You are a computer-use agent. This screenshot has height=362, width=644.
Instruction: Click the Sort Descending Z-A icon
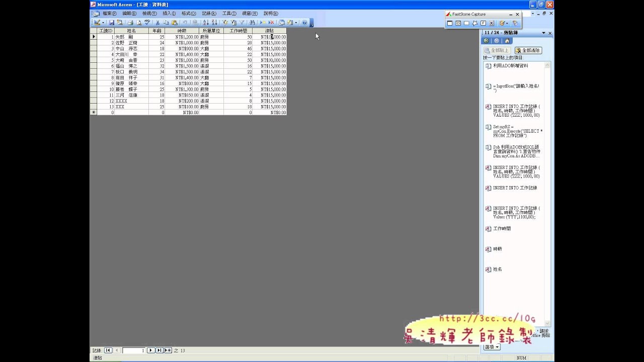(214, 23)
